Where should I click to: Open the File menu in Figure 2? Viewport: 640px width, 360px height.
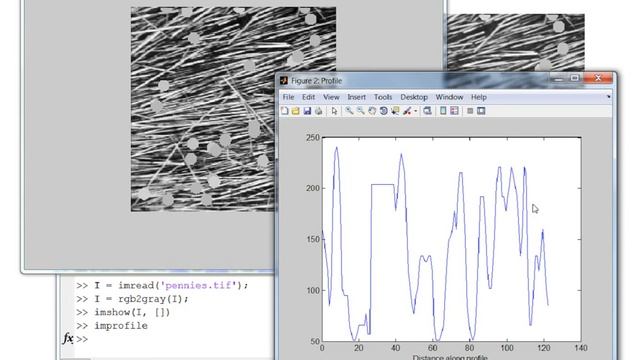288,97
